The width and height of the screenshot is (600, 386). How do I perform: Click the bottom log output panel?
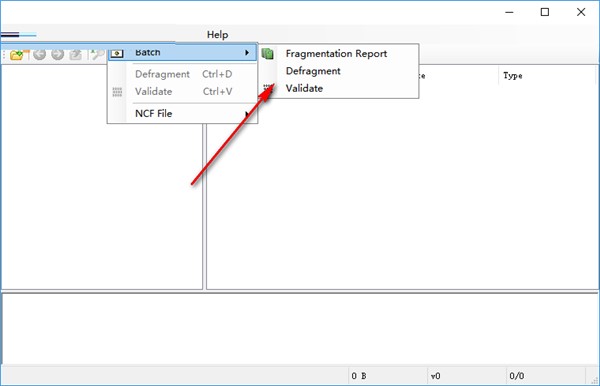point(300,328)
